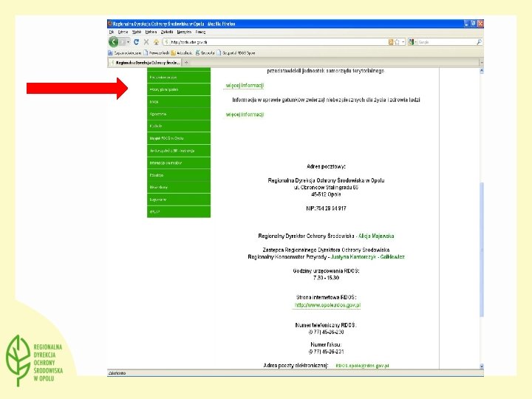This screenshot has height=399, width=532.
Task: Click the Zakończono status bar text
Action: pos(117,373)
